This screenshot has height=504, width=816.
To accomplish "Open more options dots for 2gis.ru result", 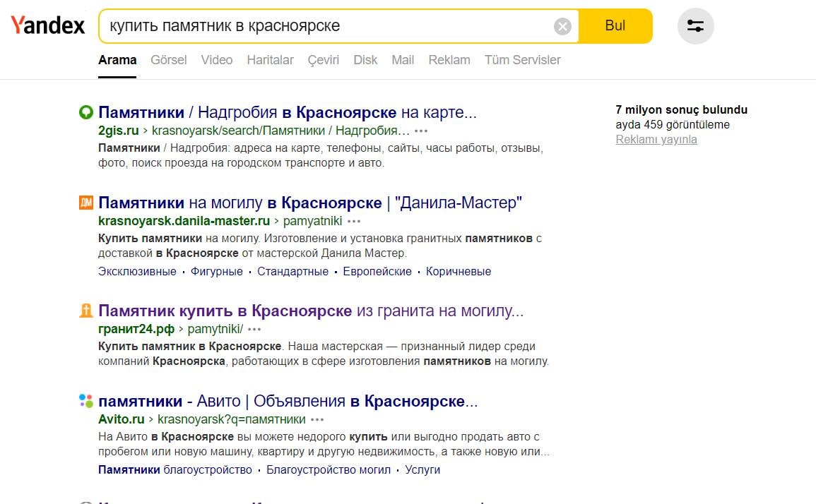I will click(421, 131).
